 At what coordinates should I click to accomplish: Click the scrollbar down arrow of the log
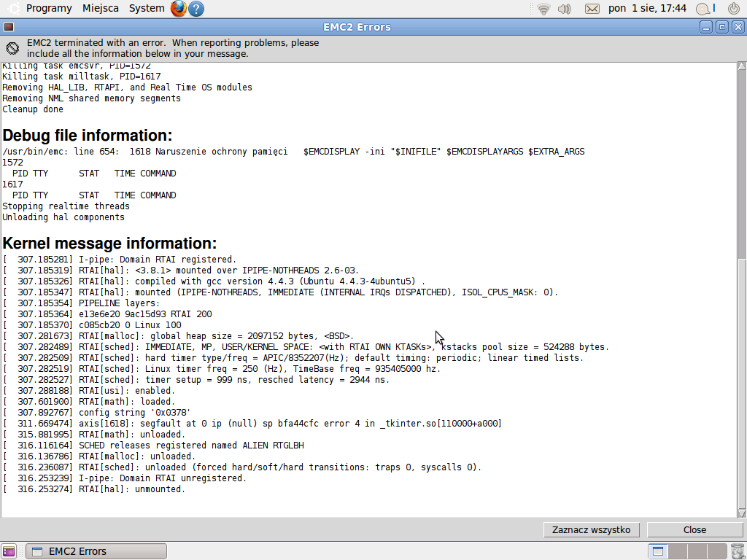742,513
